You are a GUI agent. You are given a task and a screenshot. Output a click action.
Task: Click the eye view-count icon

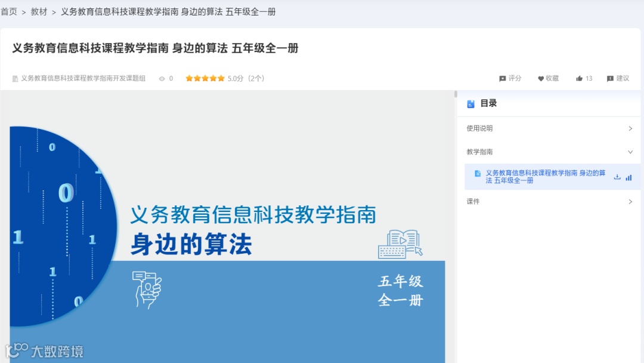pyautogui.click(x=162, y=79)
